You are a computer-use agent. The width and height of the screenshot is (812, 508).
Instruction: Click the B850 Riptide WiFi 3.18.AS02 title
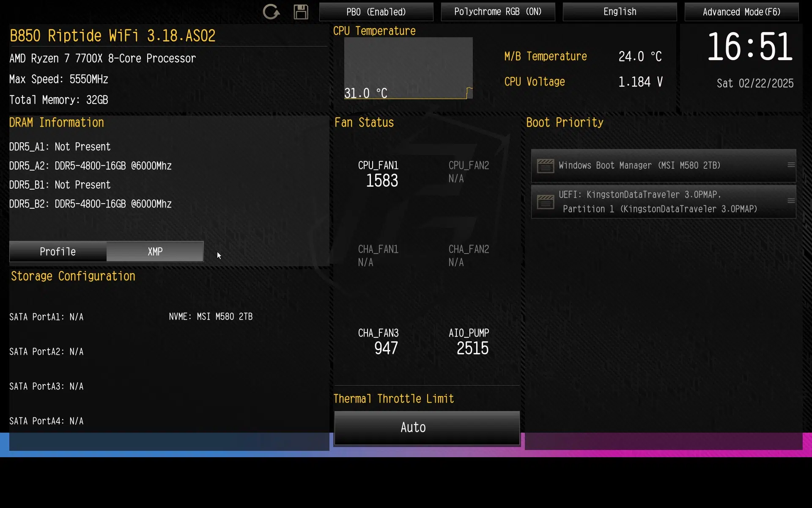click(112, 36)
